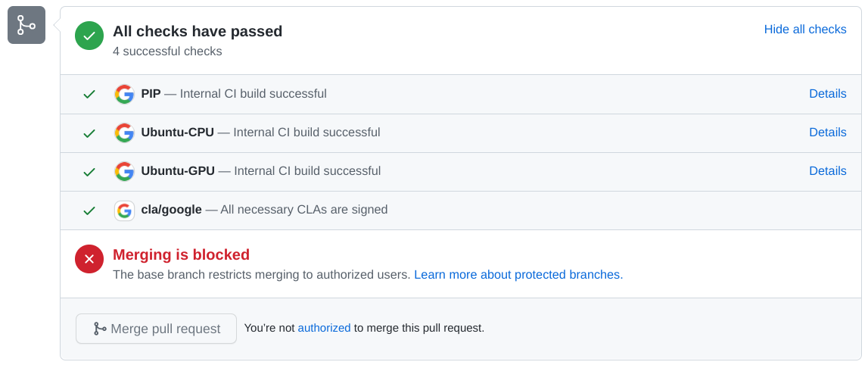This screenshot has width=868, height=368.
Task: Click the Google logo beside PIP check
Action: (x=124, y=94)
